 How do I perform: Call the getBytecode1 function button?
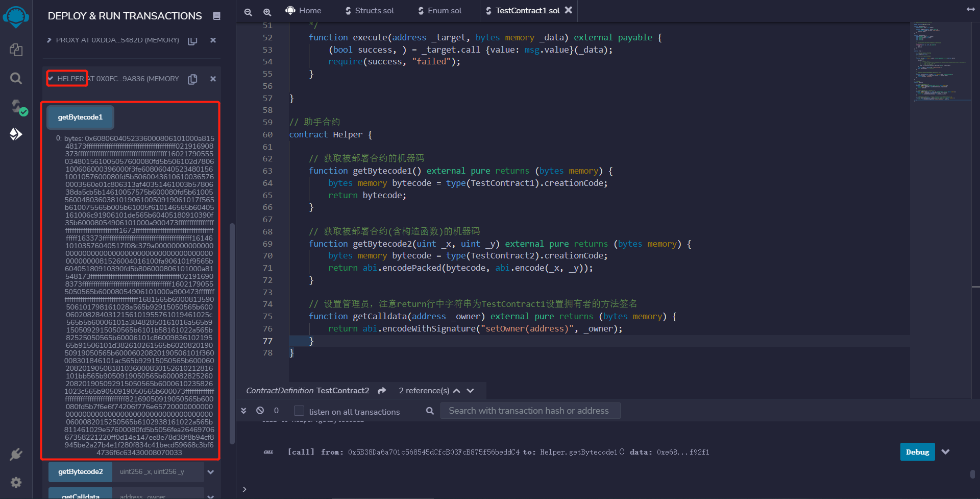point(80,117)
